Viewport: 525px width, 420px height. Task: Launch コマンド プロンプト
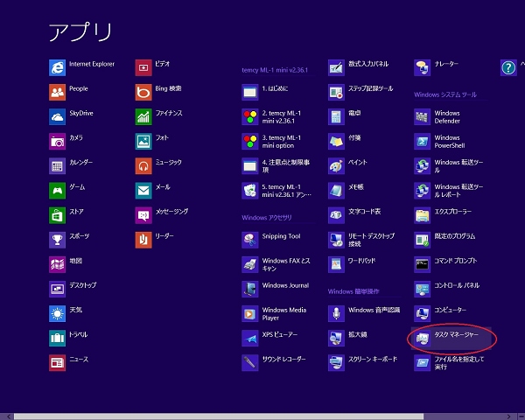coord(423,264)
